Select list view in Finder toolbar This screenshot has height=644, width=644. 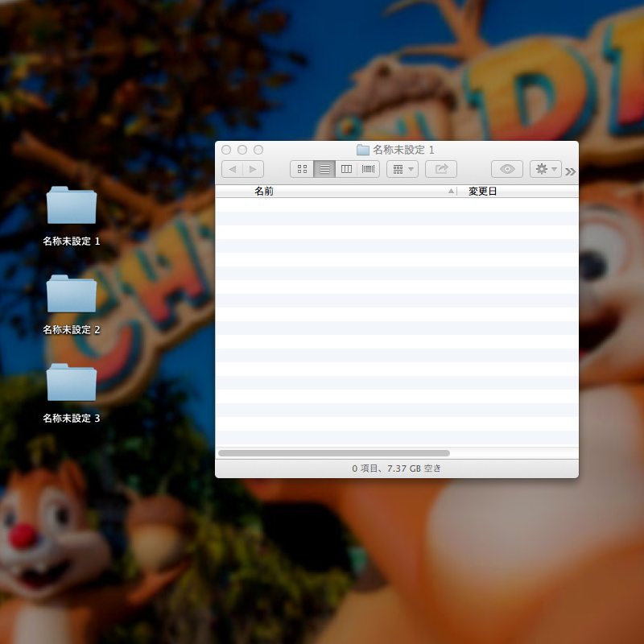(x=324, y=169)
